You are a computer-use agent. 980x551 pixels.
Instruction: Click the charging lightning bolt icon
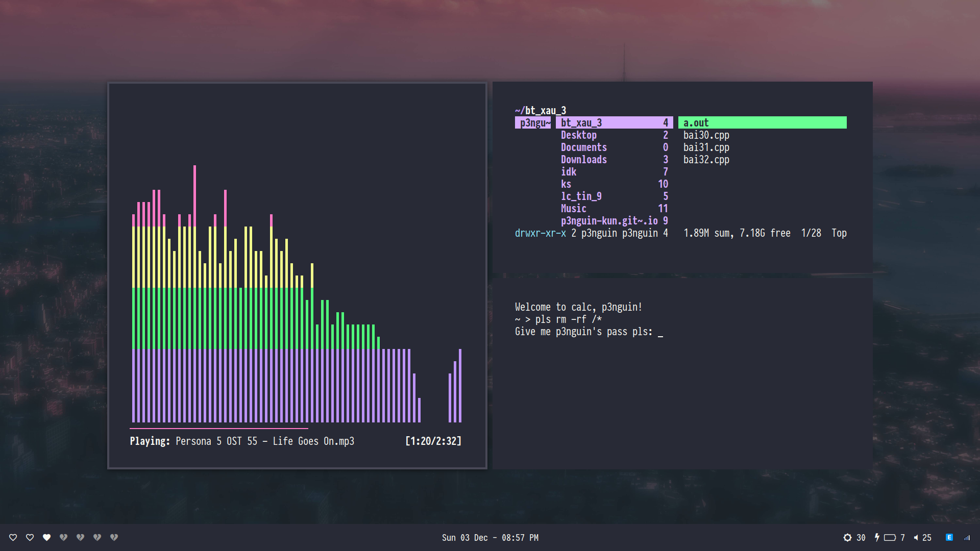[x=877, y=537]
